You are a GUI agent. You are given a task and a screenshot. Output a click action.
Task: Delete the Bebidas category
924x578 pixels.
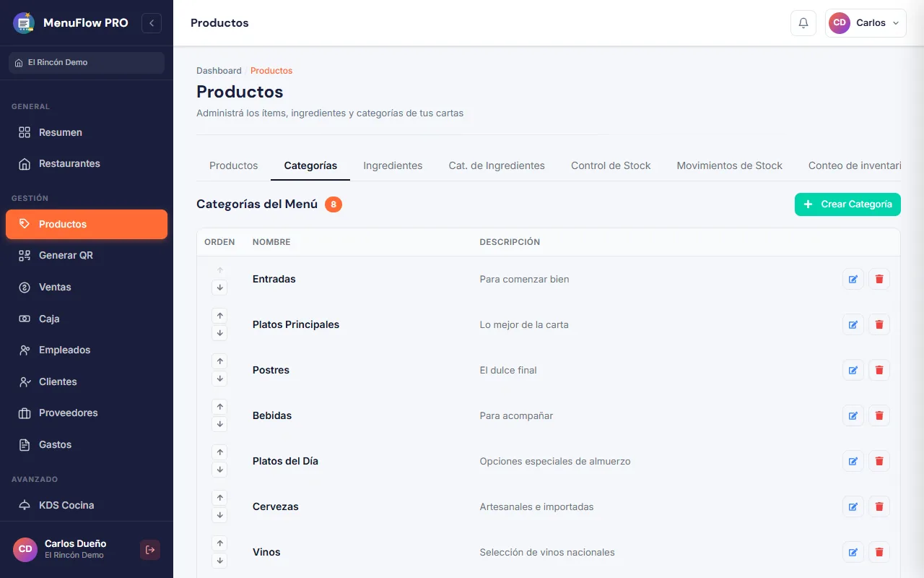click(x=879, y=415)
